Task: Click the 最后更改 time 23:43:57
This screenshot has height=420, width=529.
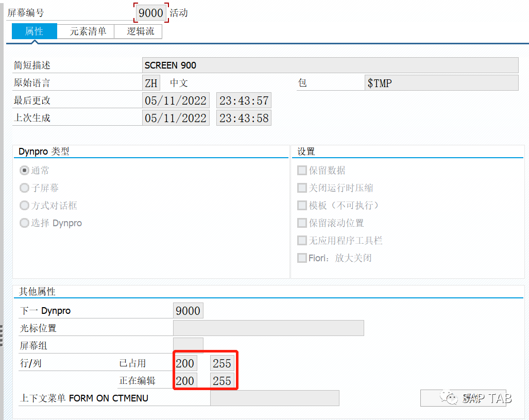Action: point(244,100)
